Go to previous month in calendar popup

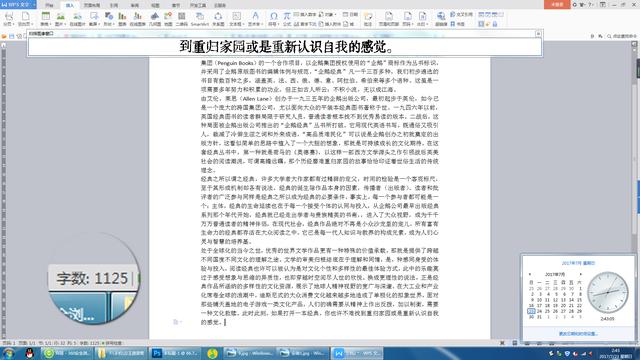click(530, 274)
